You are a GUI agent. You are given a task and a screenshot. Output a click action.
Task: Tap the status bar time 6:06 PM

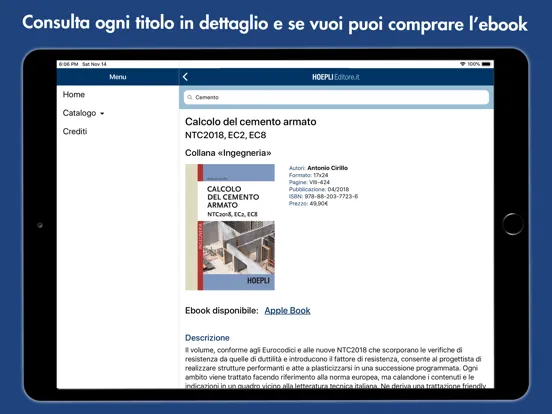tap(68, 64)
